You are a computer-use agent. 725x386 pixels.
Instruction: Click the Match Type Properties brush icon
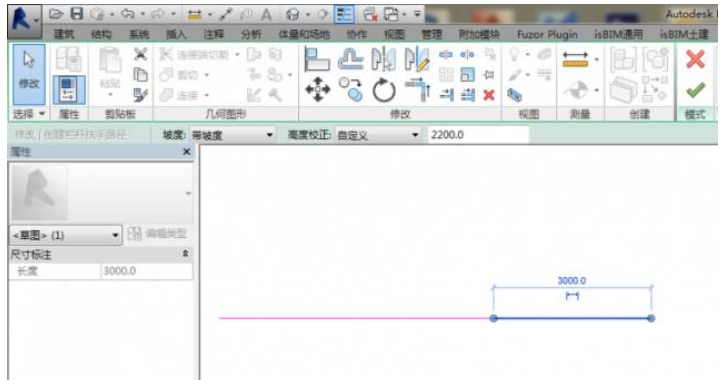tap(140, 95)
